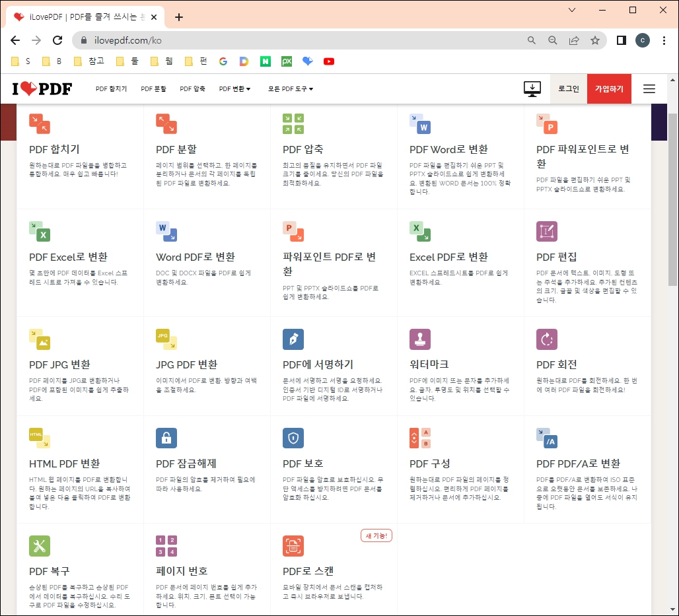Screen dimensions: 679x616
Task: Select the PDF 편집 edit tool icon
Action: tap(547, 231)
